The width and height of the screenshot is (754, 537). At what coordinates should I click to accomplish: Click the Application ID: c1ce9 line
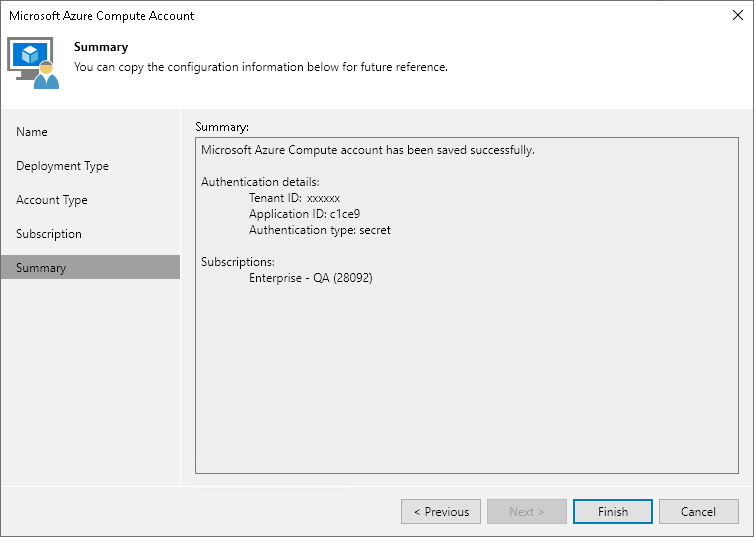point(304,214)
